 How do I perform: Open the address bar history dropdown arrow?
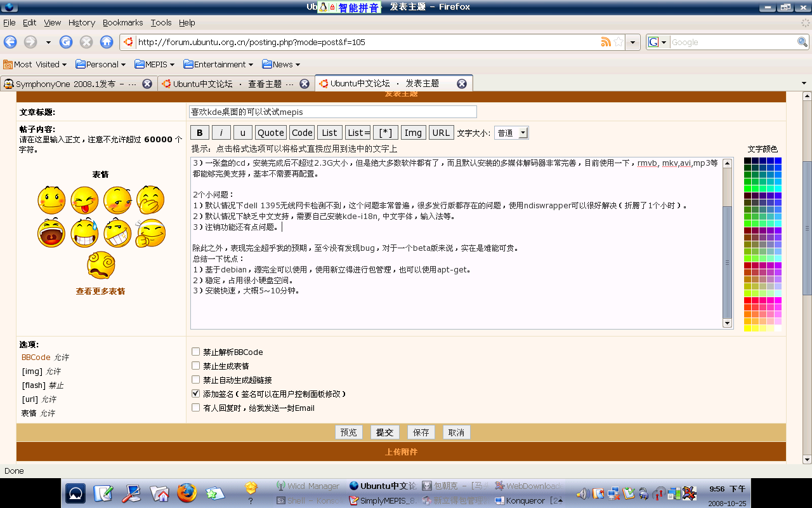coord(632,42)
